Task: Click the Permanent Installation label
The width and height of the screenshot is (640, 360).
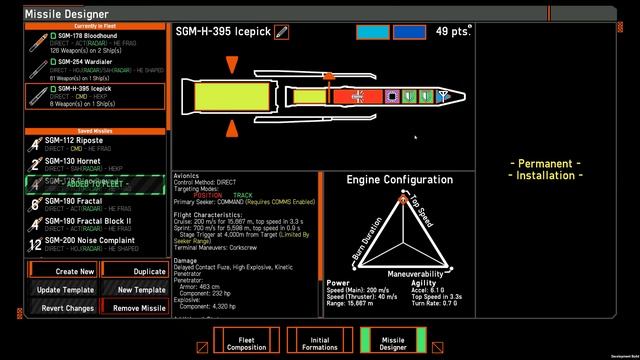Action: point(546,170)
